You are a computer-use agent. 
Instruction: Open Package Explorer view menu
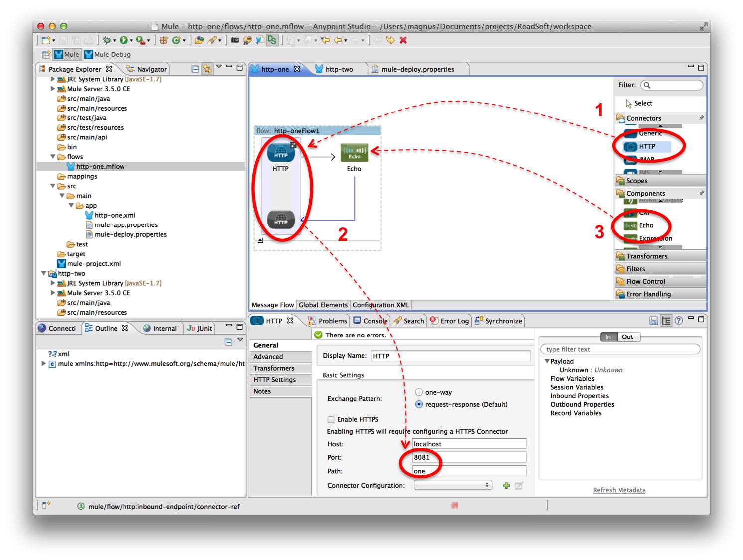click(219, 66)
